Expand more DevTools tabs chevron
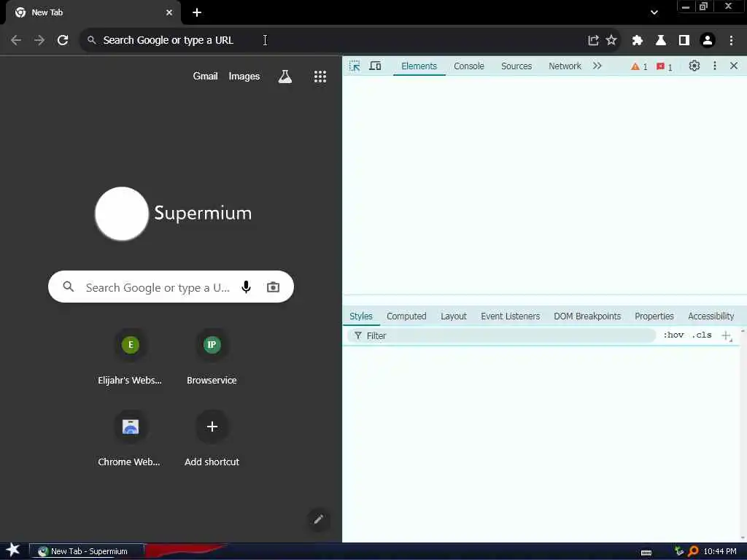The image size is (747, 560). (x=597, y=66)
